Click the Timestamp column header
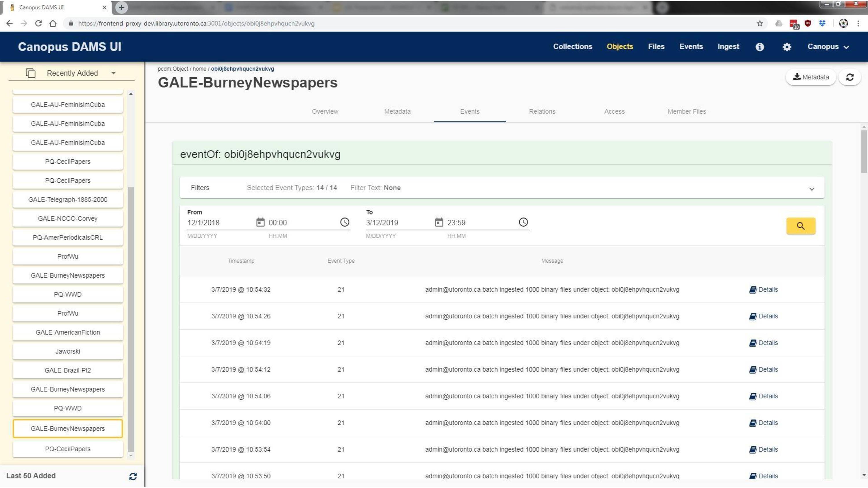 point(241,261)
